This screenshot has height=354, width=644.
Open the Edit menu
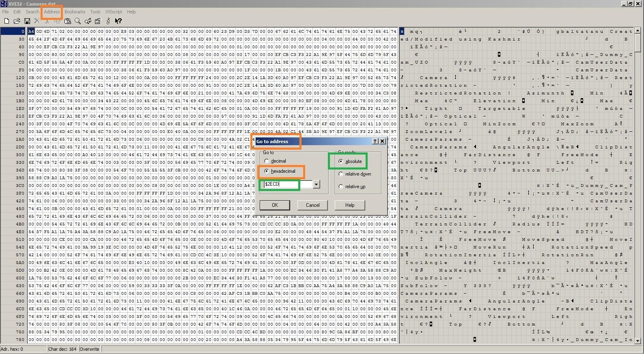pos(17,12)
